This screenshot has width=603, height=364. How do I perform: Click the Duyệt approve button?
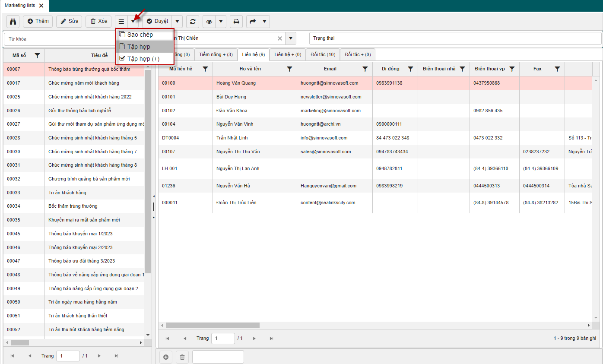point(157,22)
